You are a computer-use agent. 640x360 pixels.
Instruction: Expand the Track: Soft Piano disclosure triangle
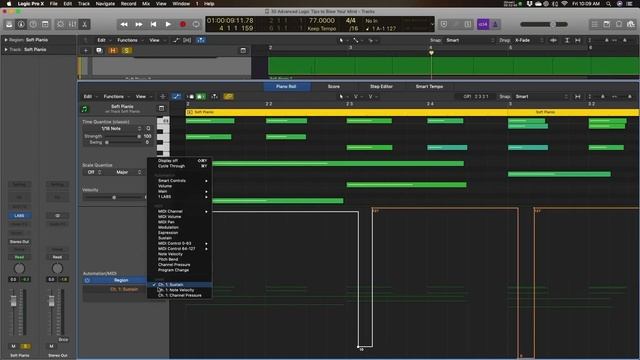(x=6, y=49)
